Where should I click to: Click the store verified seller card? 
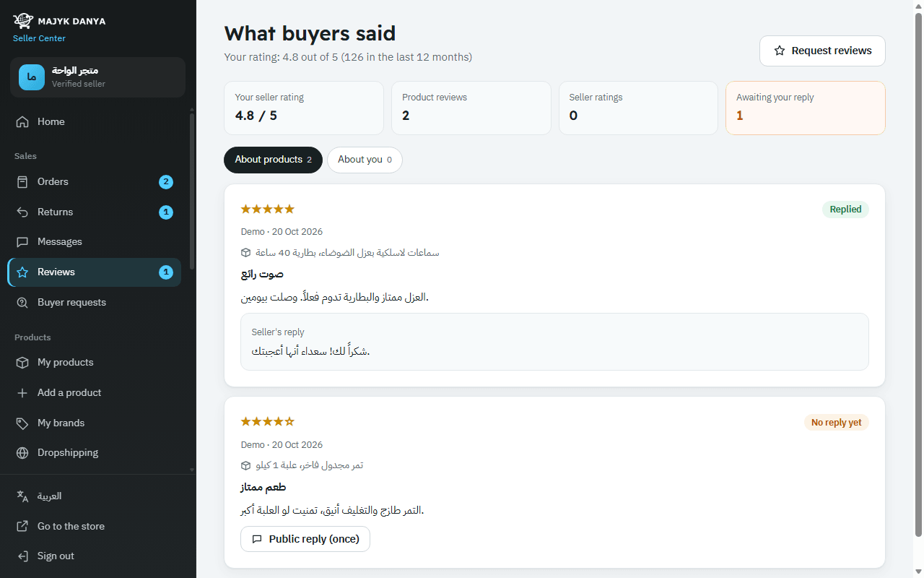(97, 77)
